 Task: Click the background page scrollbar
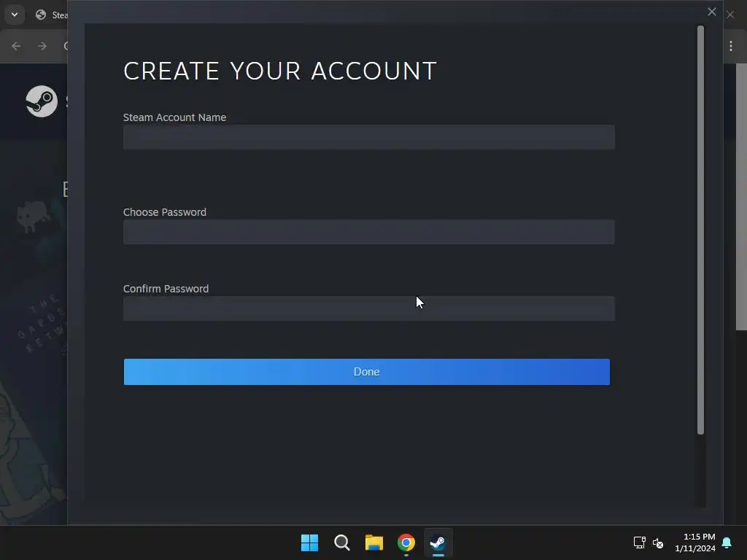pyautogui.click(x=741, y=197)
